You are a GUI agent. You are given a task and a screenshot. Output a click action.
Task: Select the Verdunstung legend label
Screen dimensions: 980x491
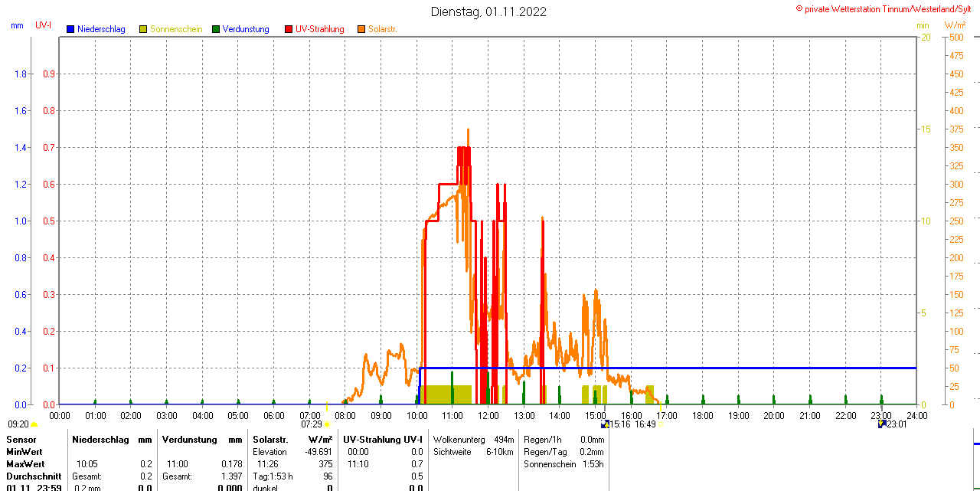(246, 29)
